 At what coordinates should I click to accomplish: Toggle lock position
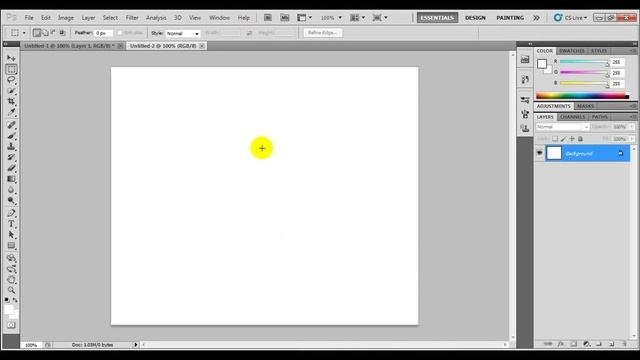(x=572, y=139)
